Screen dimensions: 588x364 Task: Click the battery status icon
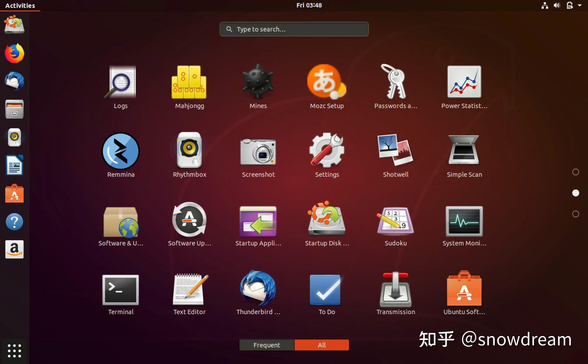pos(570,5)
